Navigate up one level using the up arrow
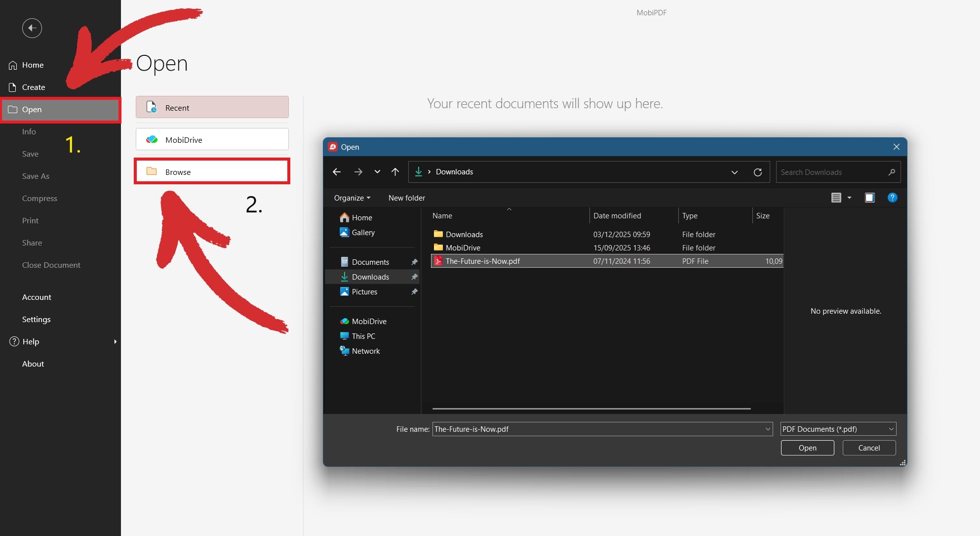This screenshot has width=980, height=536. click(x=395, y=172)
